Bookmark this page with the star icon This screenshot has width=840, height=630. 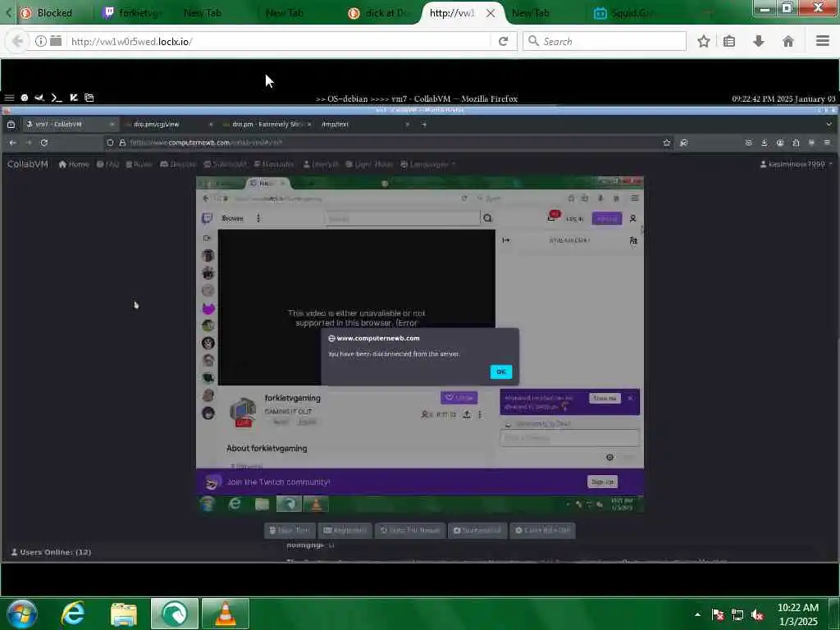coord(703,41)
